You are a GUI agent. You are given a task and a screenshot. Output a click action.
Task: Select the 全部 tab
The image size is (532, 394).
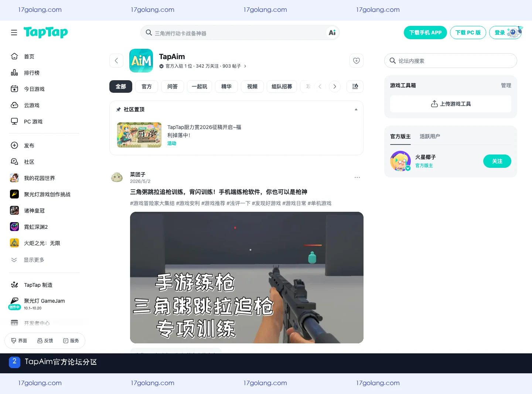click(121, 86)
